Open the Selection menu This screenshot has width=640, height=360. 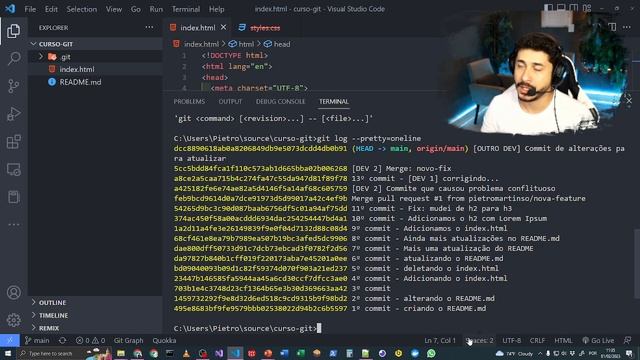[x=82, y=9]
